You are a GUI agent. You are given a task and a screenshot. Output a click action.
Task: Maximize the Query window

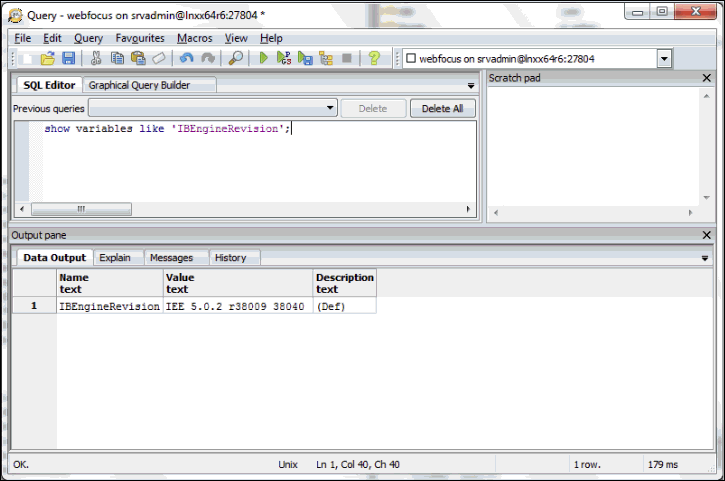pos(662,11)
